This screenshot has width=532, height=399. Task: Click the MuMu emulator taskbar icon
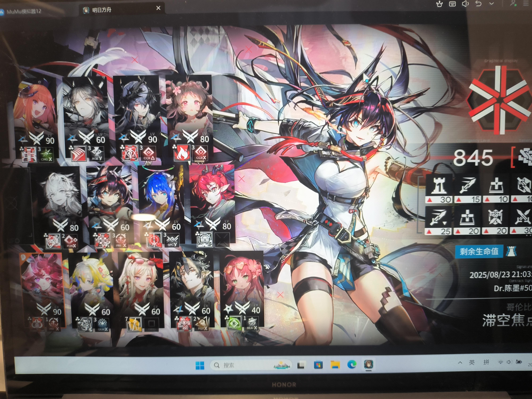click(x=368, y=364)
